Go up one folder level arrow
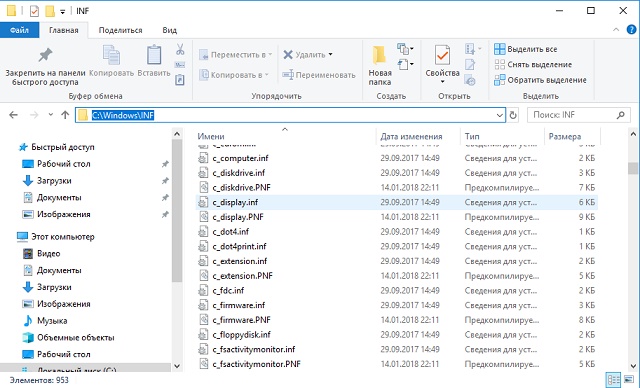The image size is (640, 388). (65, 115)
